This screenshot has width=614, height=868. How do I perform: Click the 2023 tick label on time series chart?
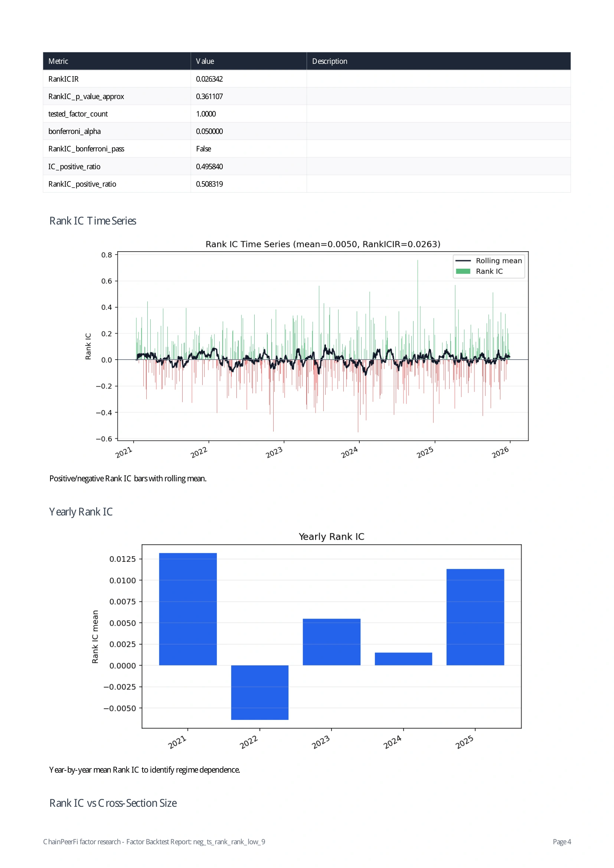pyautogui.click(x=275, y=452)
